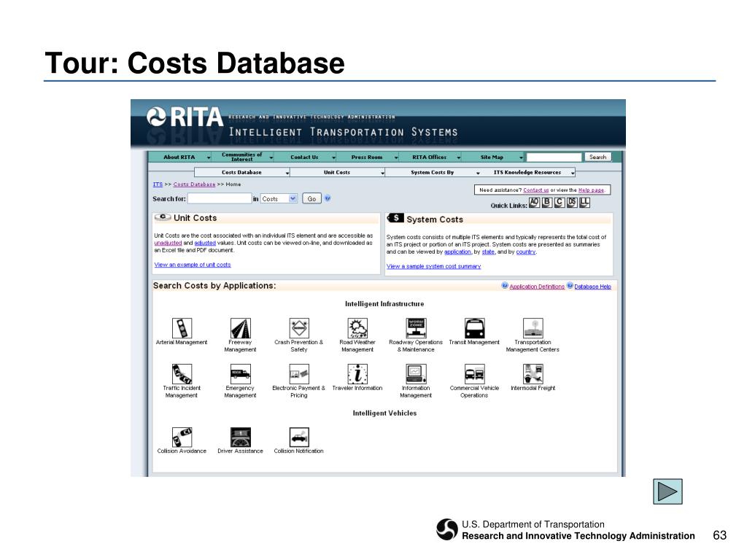Open Emergency Management icon
The width and height of the screenshot is (747, 560).
(240, 374)
